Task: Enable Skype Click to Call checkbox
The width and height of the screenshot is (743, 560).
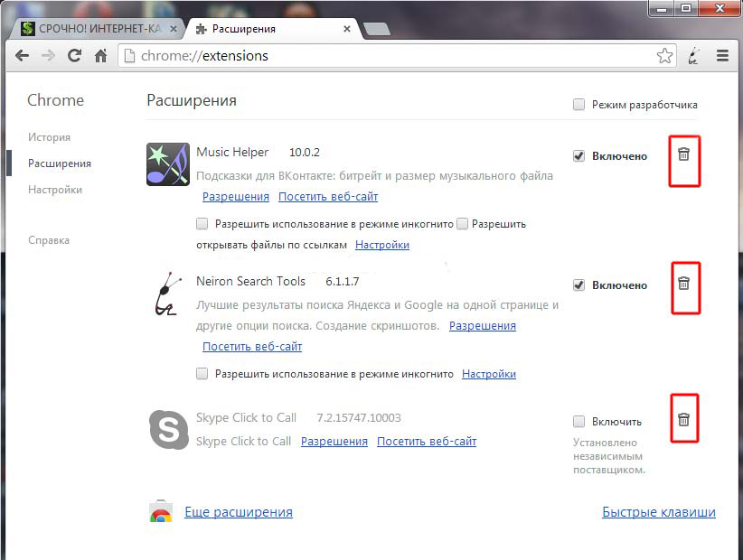Action: coord(578,422)
